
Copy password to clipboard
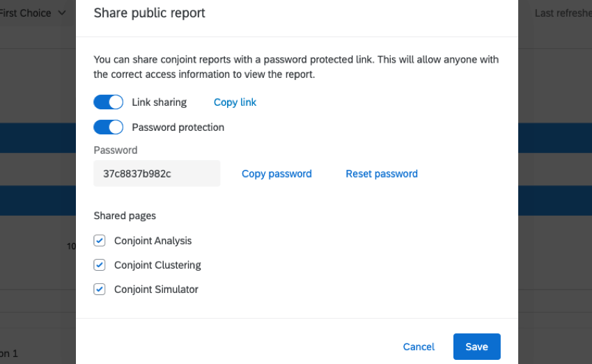(276, 174)
